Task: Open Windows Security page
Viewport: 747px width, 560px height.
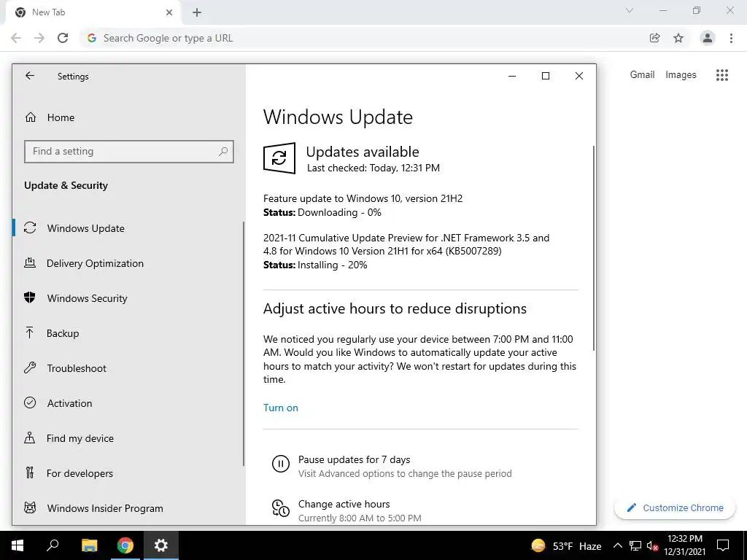Action: [88, 298]
